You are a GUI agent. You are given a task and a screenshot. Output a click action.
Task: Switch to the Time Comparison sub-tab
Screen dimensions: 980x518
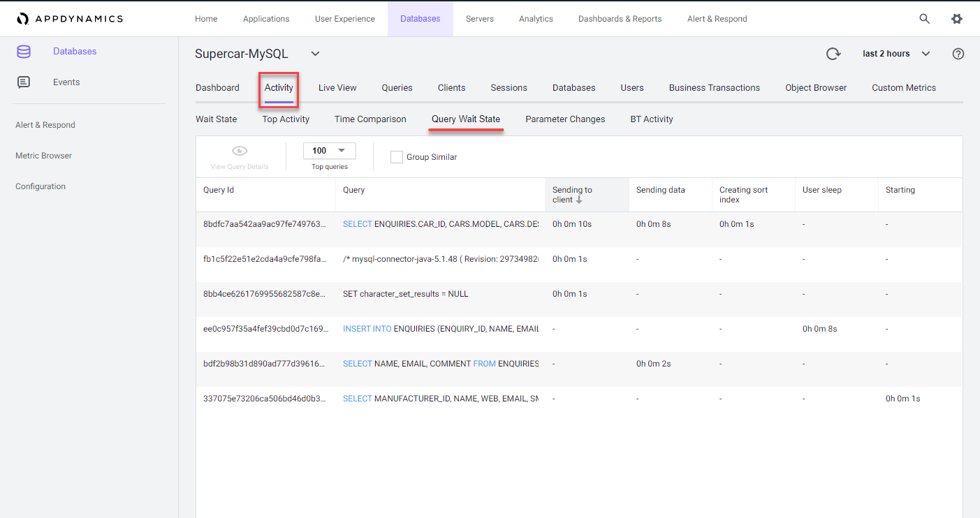[x=370, y=119]
